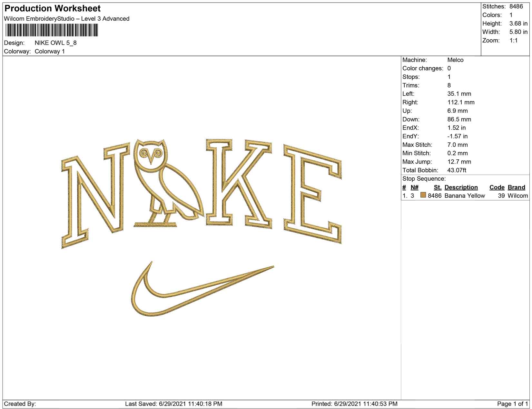Select the design name "NIKE OWL 5_8"

tap(56, 43)
